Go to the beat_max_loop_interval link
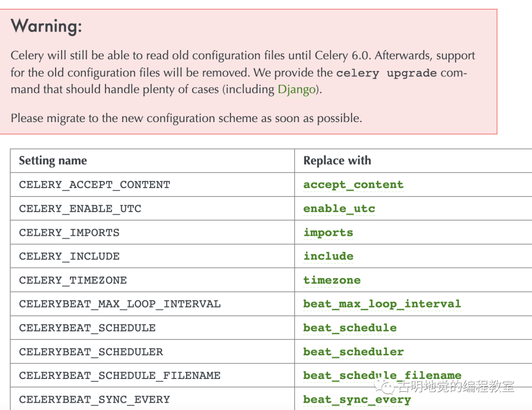The width and height of the screenshot is (532, 410). [x=382, y=304]
